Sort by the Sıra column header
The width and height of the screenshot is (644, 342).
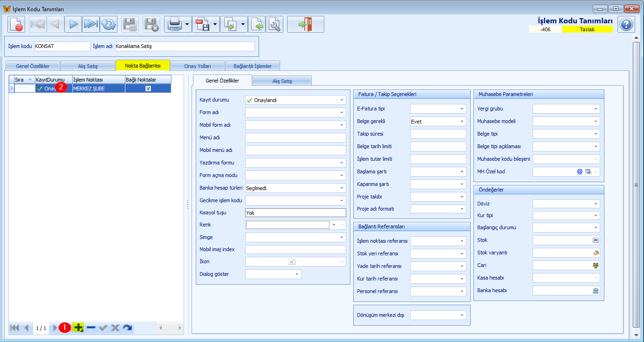click(x=25, y=80)
